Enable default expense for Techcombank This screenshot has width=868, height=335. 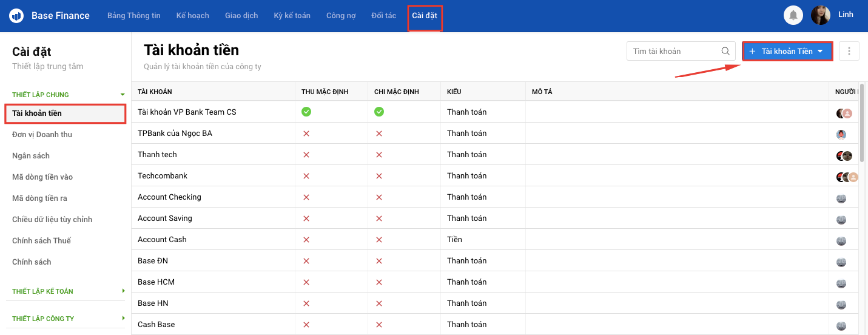coord(379,176)
